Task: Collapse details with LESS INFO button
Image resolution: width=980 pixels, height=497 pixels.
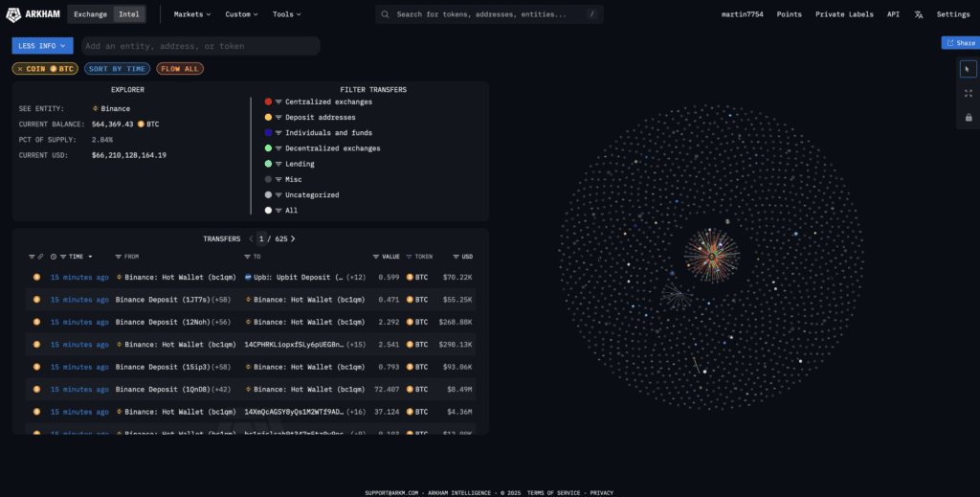Action: coord(42,46)
